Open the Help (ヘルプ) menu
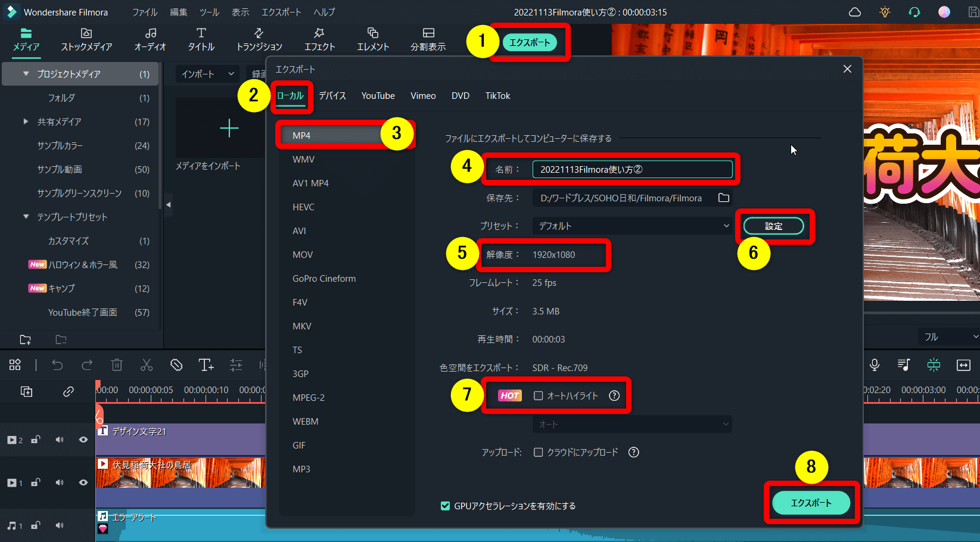980x542 pixels. click(x=325, y=12)
